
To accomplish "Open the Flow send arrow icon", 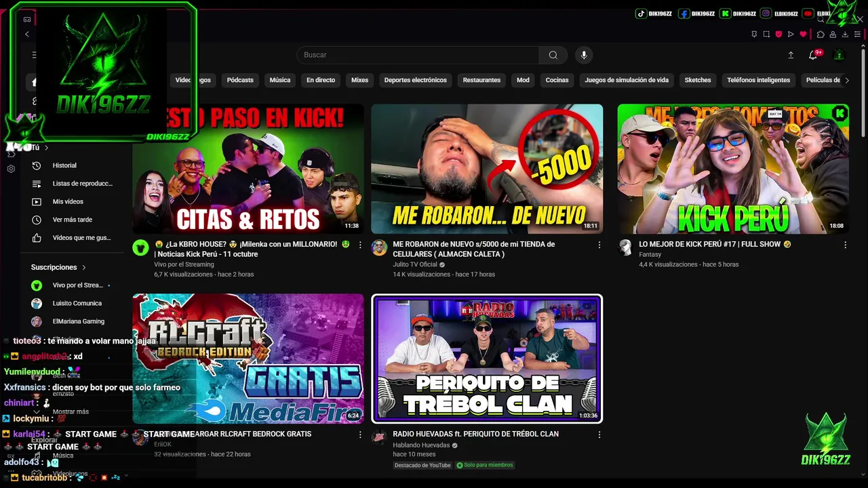I will coord(791,34).
